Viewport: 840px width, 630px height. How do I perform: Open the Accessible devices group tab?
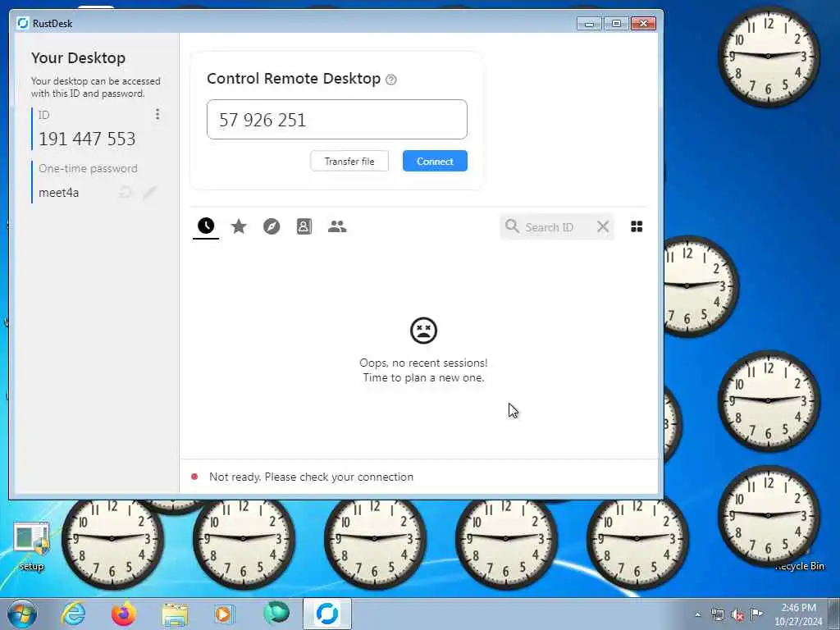pyautogui.click(x=337, y=226)
